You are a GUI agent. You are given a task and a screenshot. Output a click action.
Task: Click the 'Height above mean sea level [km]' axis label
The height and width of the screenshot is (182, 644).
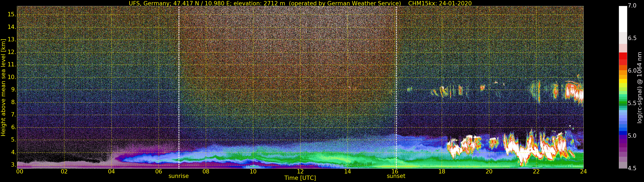click(x=3, y=88)
